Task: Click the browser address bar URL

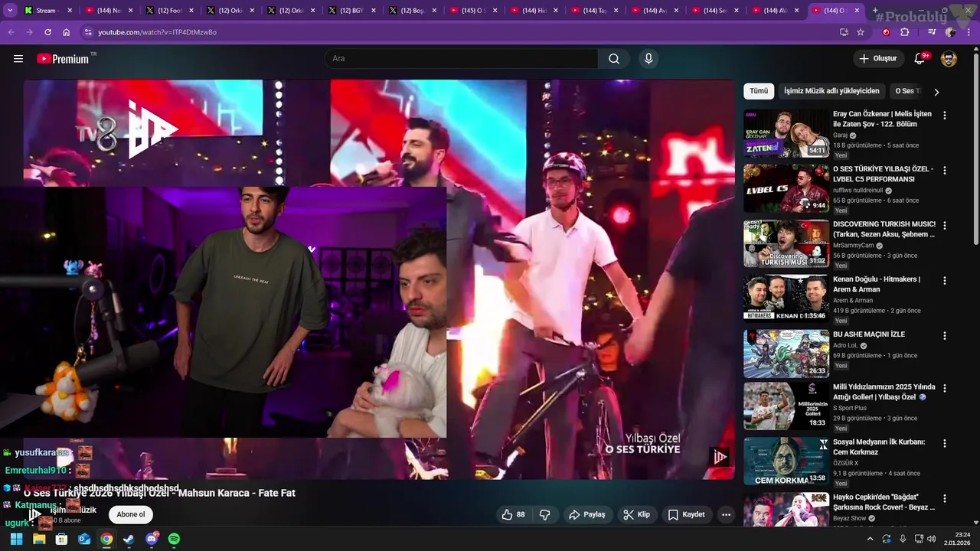Action: [x=157, y=32]
